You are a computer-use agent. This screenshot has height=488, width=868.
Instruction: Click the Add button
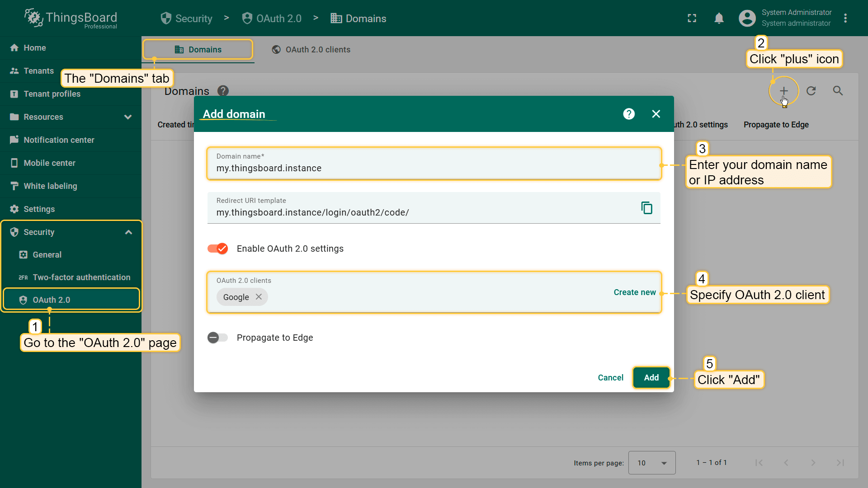coord(651,377)
